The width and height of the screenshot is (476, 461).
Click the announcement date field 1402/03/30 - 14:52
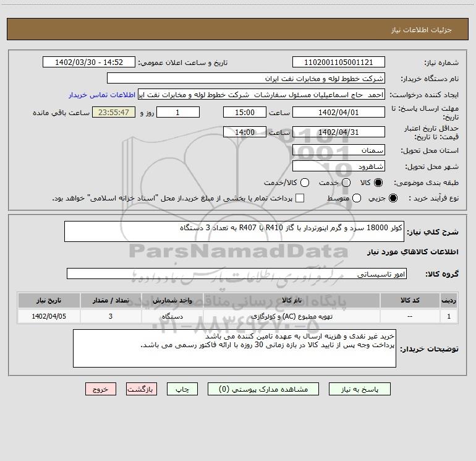click(x=88, y=62)
